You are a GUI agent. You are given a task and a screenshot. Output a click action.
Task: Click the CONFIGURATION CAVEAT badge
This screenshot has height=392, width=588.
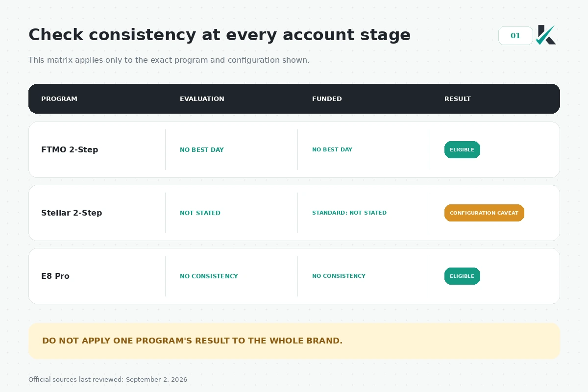pyautogui.click(x=484, y=213)
